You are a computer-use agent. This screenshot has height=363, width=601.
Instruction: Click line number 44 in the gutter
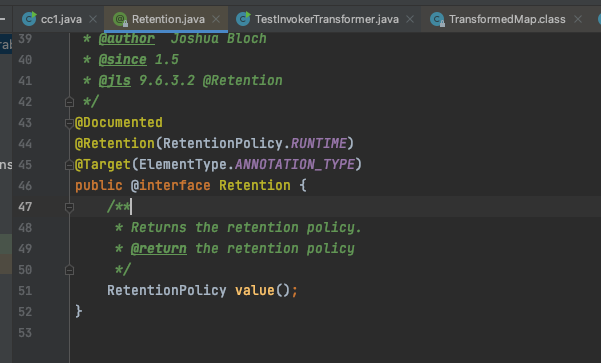pyautogui.click(x=25, y=144)
